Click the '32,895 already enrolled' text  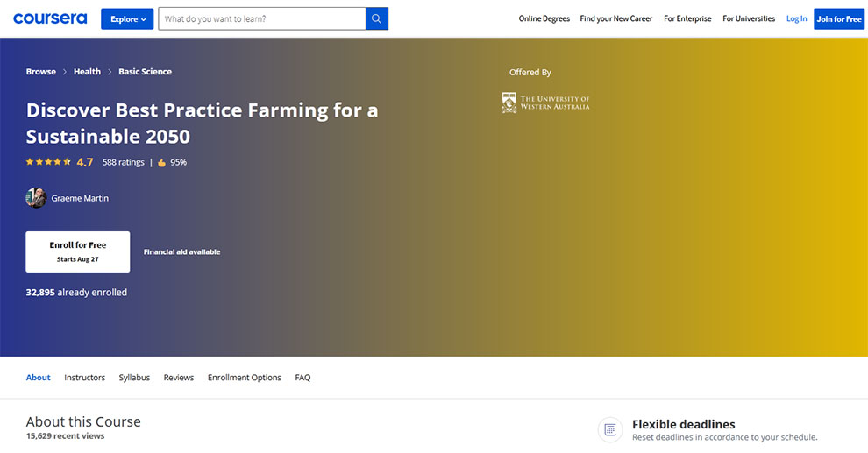76,292
